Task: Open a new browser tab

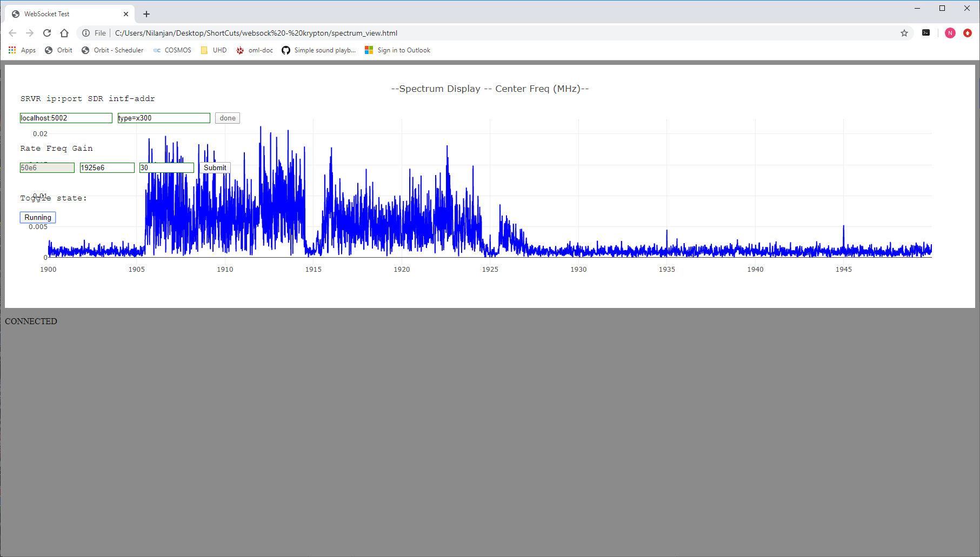Action: 146,14
